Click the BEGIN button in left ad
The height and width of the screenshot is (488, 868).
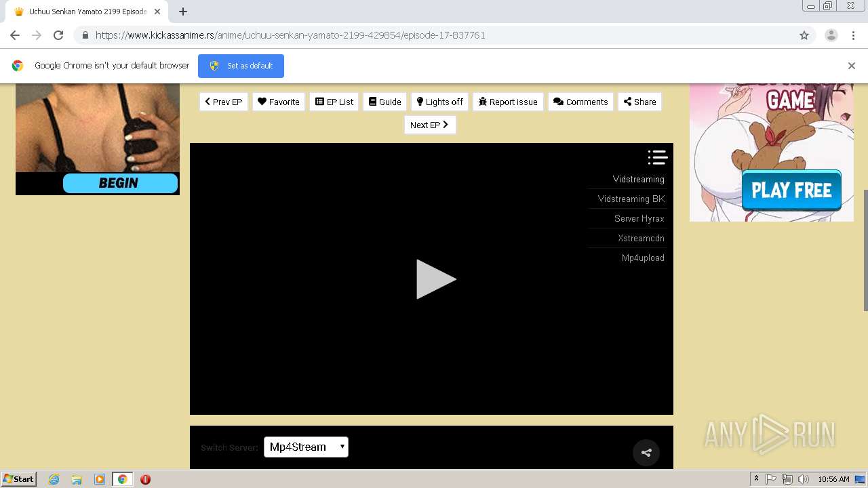click(x=120, y=183)
